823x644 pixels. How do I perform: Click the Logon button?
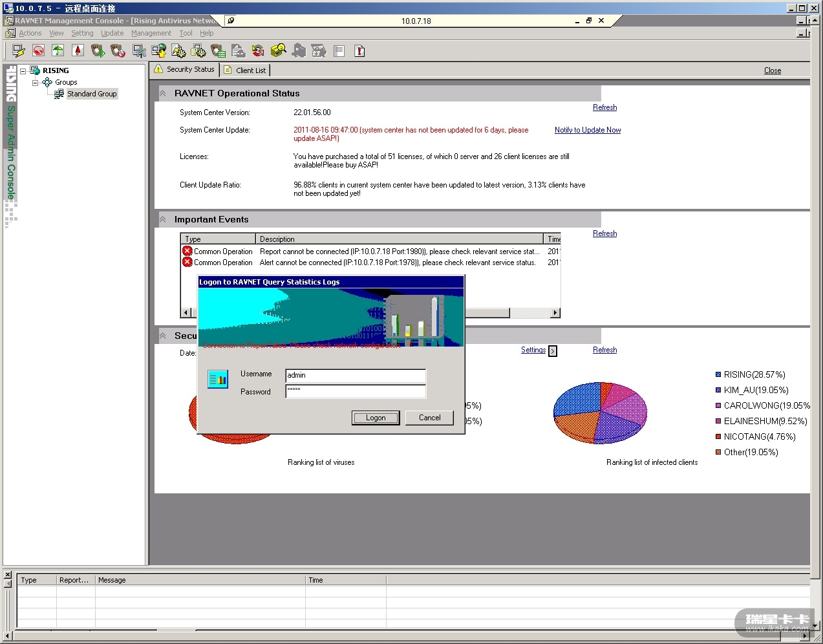coord(376,418)
